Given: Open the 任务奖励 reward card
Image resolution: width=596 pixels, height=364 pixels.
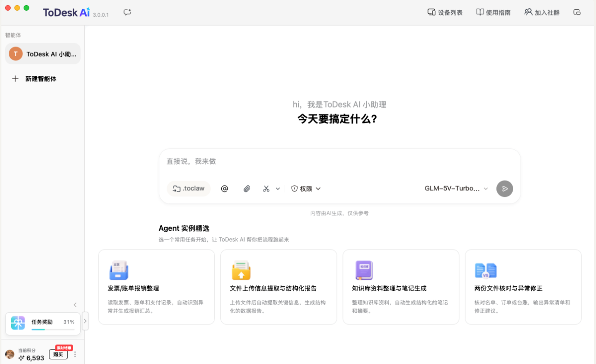Looking at the screenshot, I should pyautogui.click(x=43, y=324).
